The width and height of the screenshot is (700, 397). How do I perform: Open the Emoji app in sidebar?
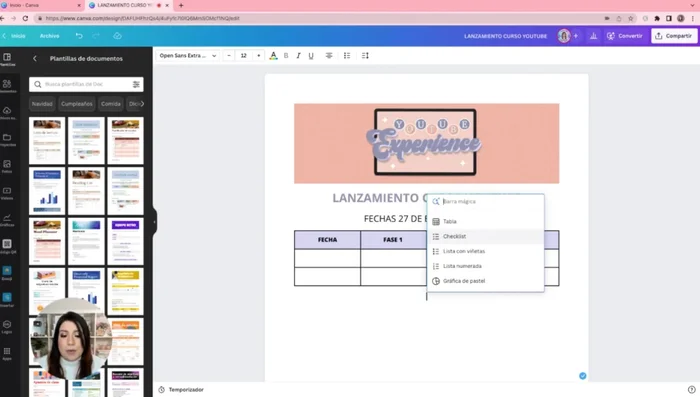click(x=7, y=273)
